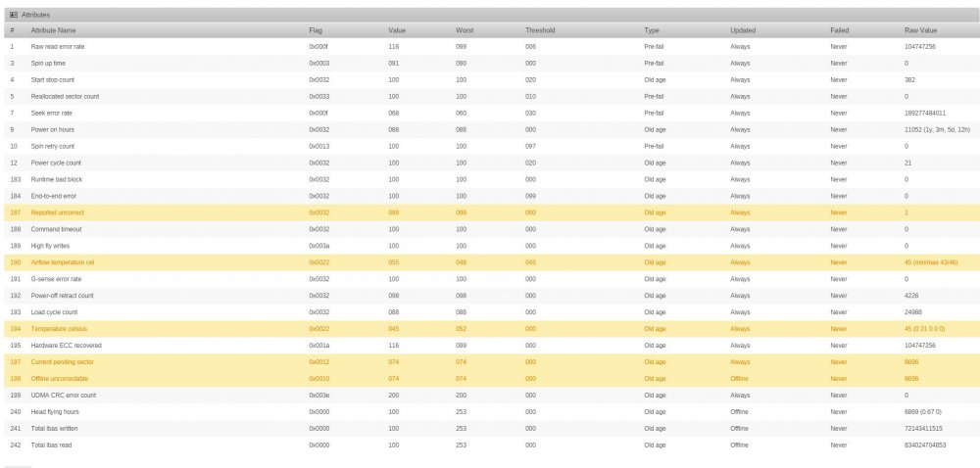Click raw value '834024704853'
Screen dimensions: 980x468
coord(925,445)
